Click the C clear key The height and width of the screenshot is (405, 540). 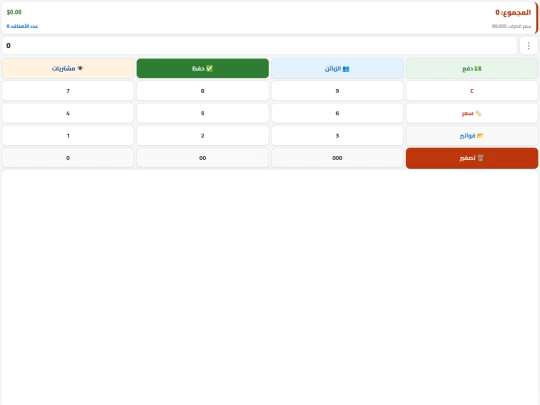point(472,91)
